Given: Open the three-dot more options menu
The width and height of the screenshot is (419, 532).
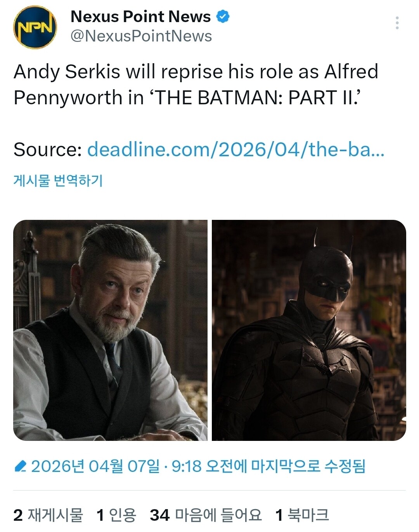Looking at the screenshot, I should (x=397, y=23).
